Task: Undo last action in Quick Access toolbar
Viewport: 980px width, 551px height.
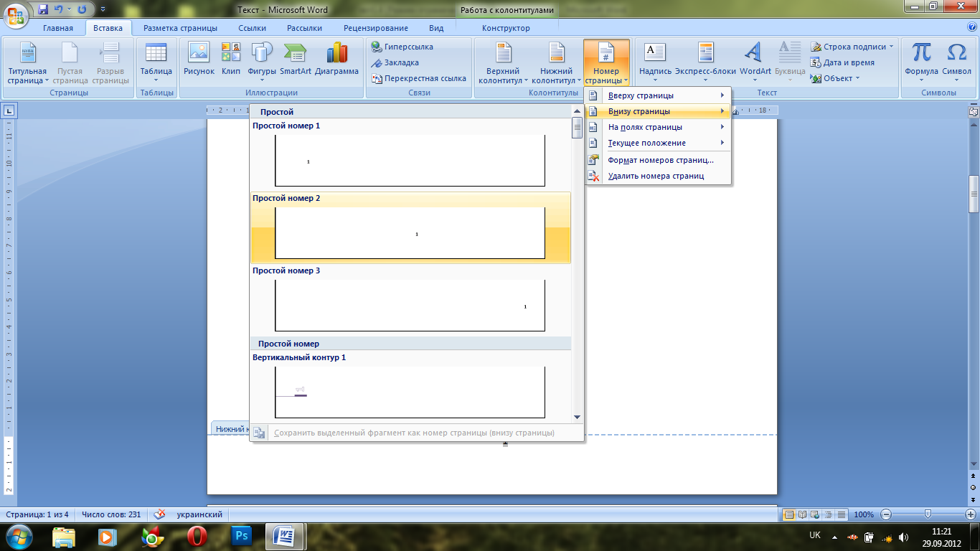Action: tap(60, 10)
